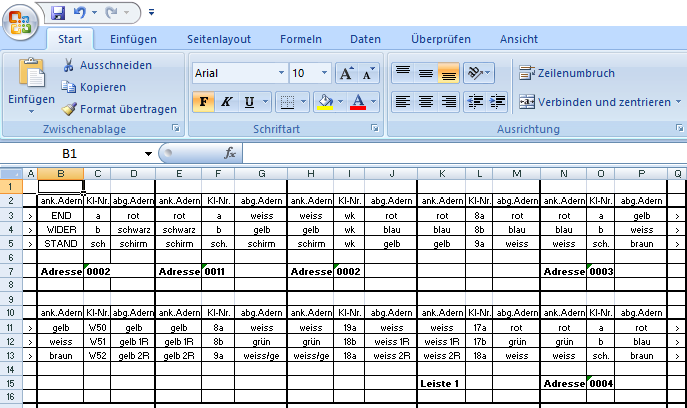
Task: Toggle italic K formatting
Action: pos(226,102)
